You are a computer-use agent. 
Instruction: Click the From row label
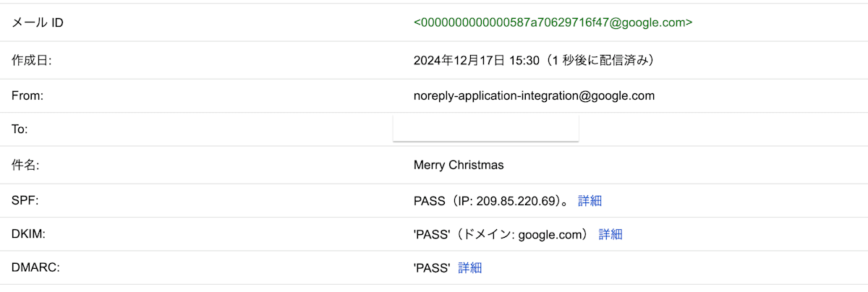pyautogui.click(x=27, y=95)
